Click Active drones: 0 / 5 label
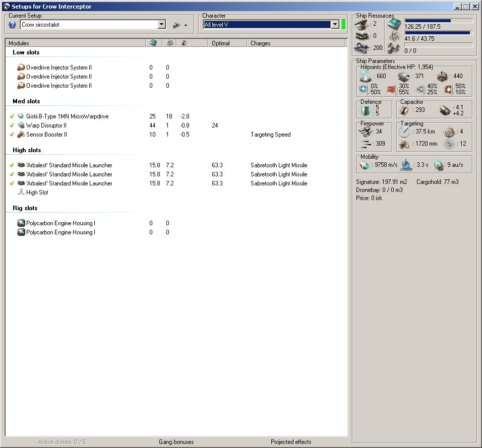This screenshot has width=482, height=448. pos(62,442)
